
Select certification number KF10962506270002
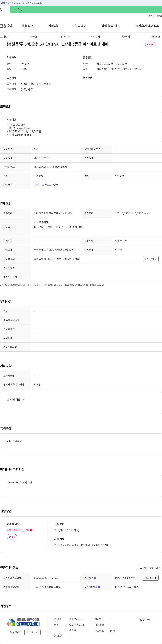tap(127, 587)
